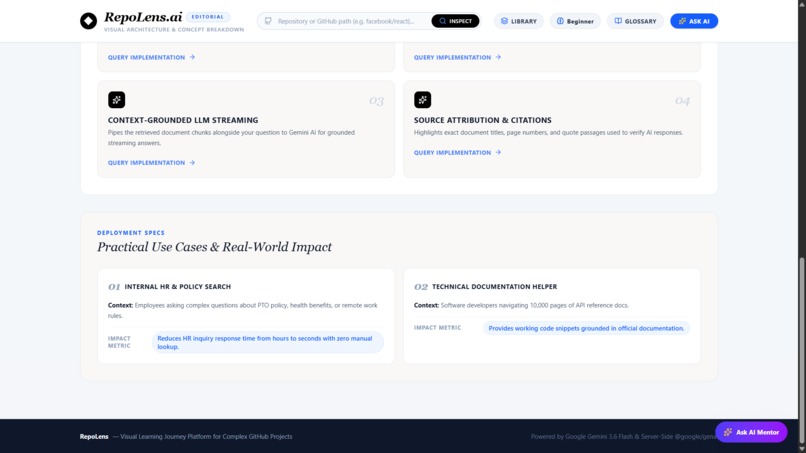Toggle the Beginner level button
Viewport: 806px width, 453px height.
point(575,21)
